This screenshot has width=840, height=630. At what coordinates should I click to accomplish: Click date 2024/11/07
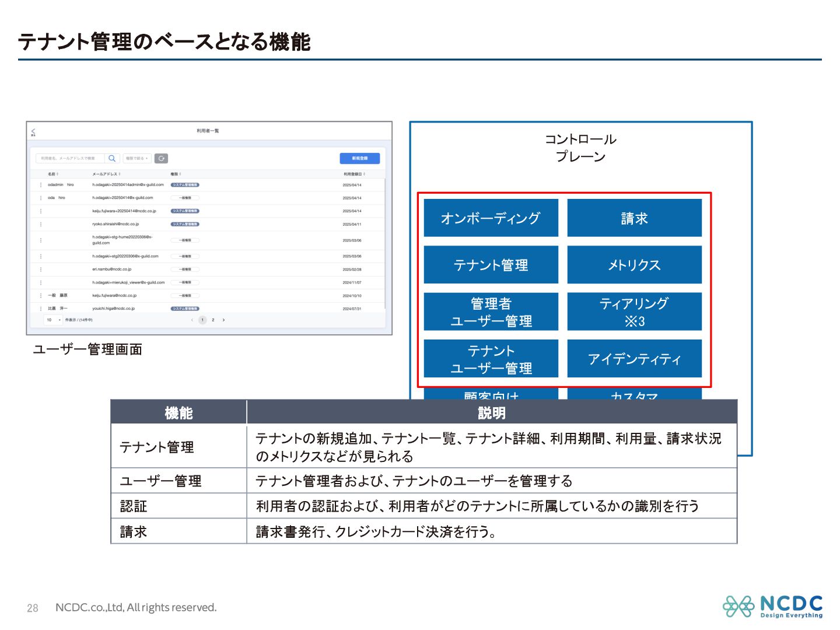tap(352, 282)
